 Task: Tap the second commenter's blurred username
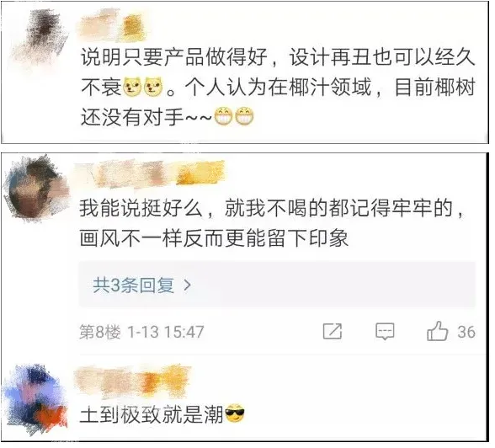point(150,174)
